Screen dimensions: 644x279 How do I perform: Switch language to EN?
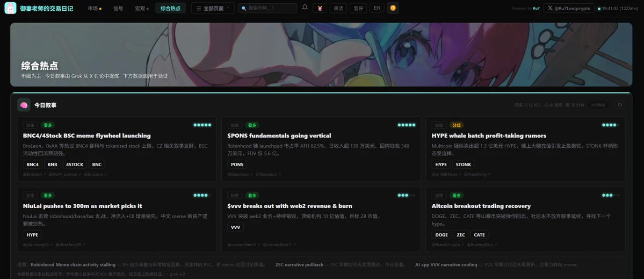[x=377, y=8]
